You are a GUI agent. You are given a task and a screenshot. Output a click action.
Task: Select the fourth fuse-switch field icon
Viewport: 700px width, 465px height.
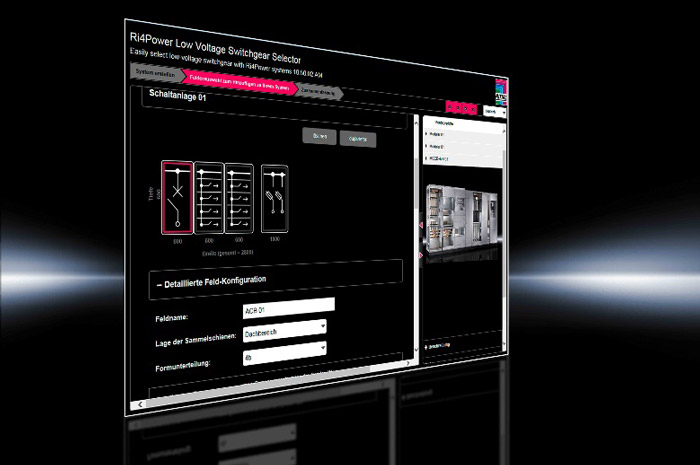[274, 201]
